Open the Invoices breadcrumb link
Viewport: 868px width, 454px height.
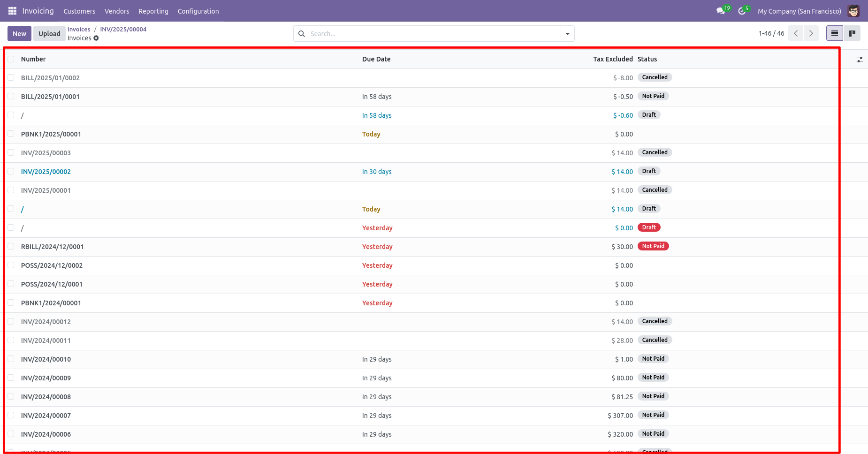[x=79, y=29]
